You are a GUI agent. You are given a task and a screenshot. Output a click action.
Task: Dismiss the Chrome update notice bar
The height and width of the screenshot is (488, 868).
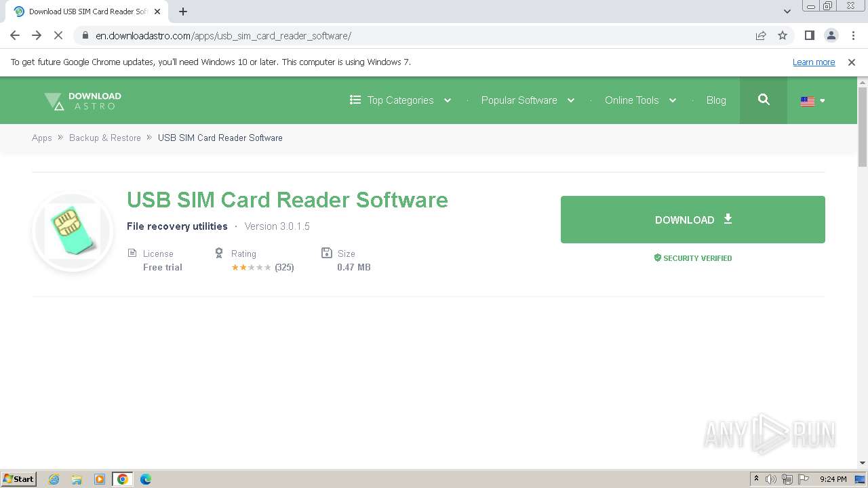(x=852, y=62)
